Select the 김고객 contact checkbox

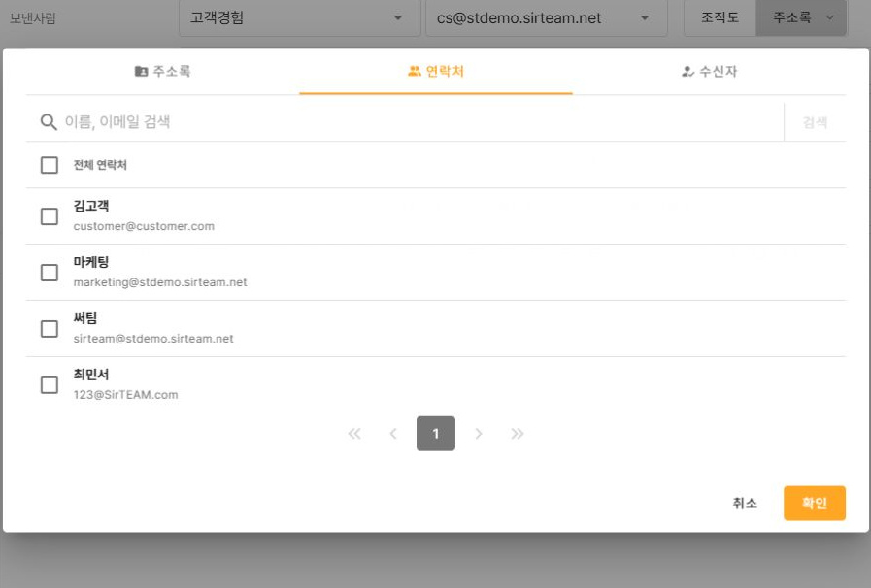pyautogui.click(x=50, y=216)
